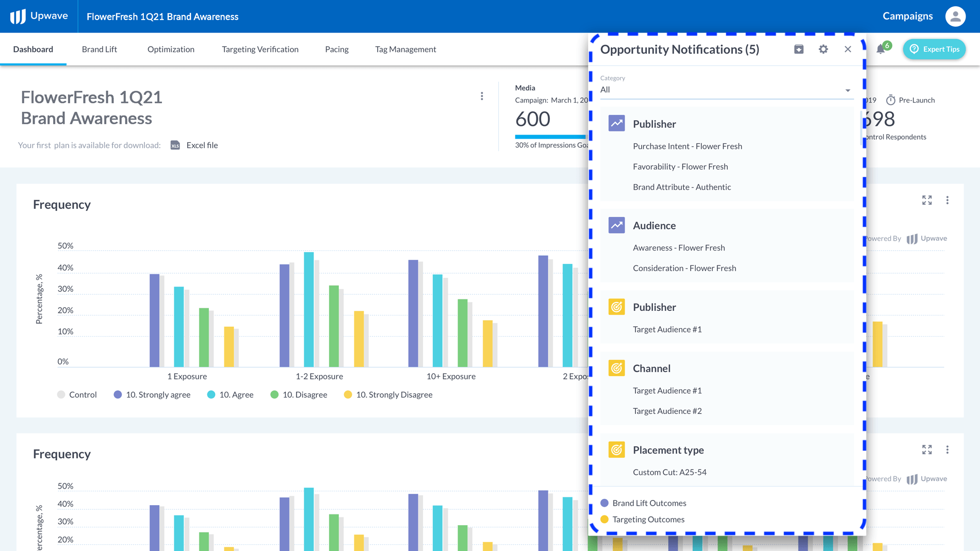Click the Channel targeting icon

click(616, 368)
